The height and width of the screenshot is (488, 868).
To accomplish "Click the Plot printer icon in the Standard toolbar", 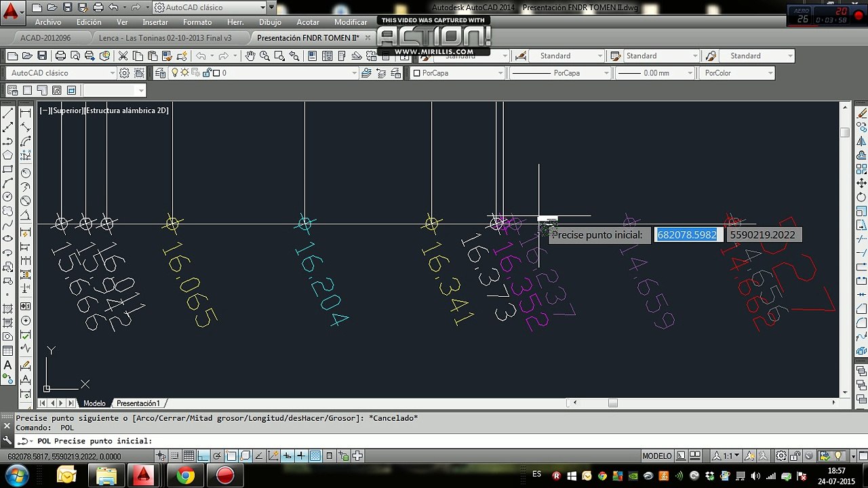I will click(60, 56).
